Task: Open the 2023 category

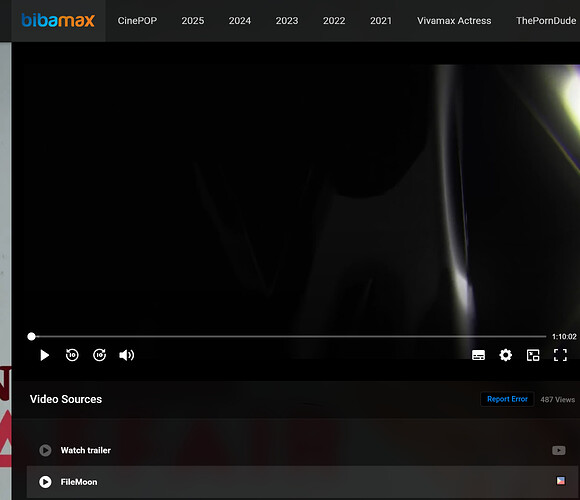Action: [x=287, y=21]
